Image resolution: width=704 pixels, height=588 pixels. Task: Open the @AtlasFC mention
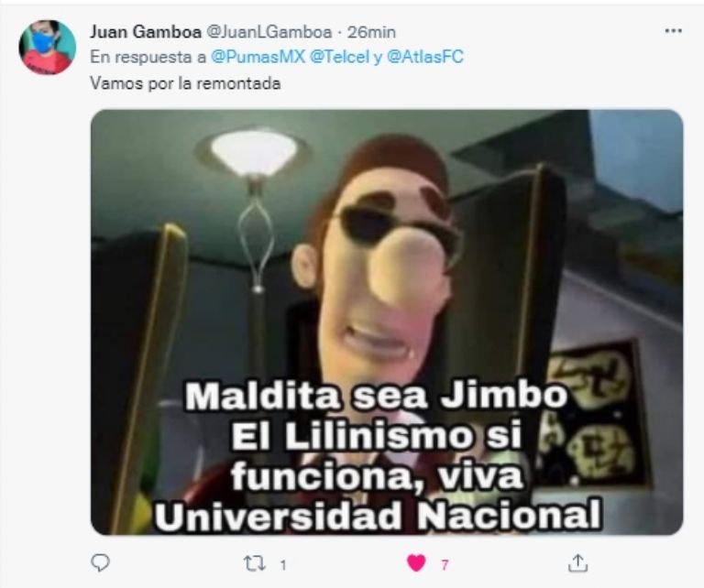click(424, 57)
